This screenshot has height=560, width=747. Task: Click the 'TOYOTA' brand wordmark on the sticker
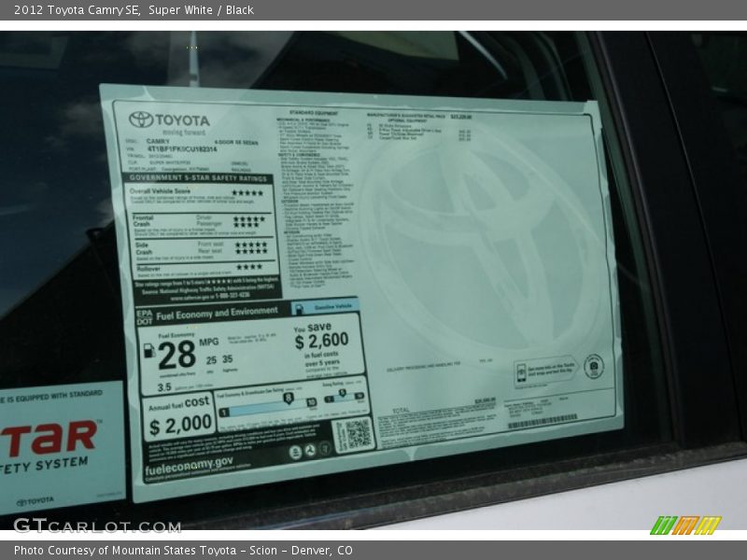pyautogui.click(x=182, y=120)
